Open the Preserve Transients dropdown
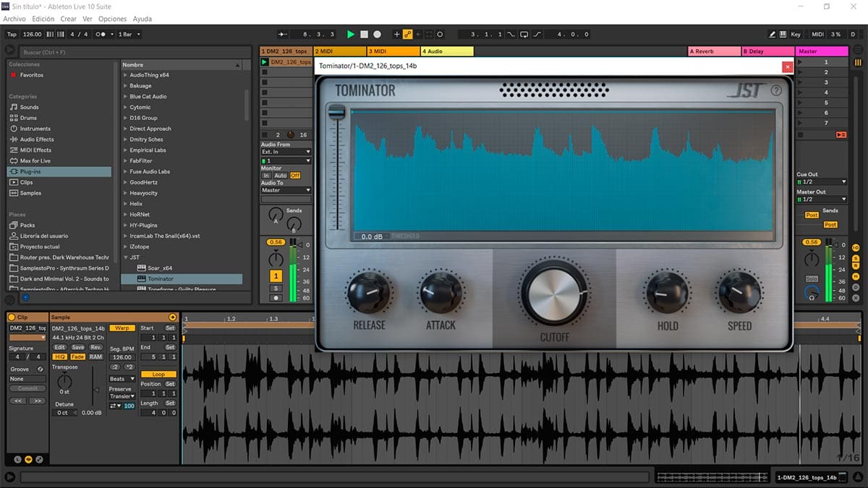This screenshot has width=868, height=488. (x=122, y=396)
